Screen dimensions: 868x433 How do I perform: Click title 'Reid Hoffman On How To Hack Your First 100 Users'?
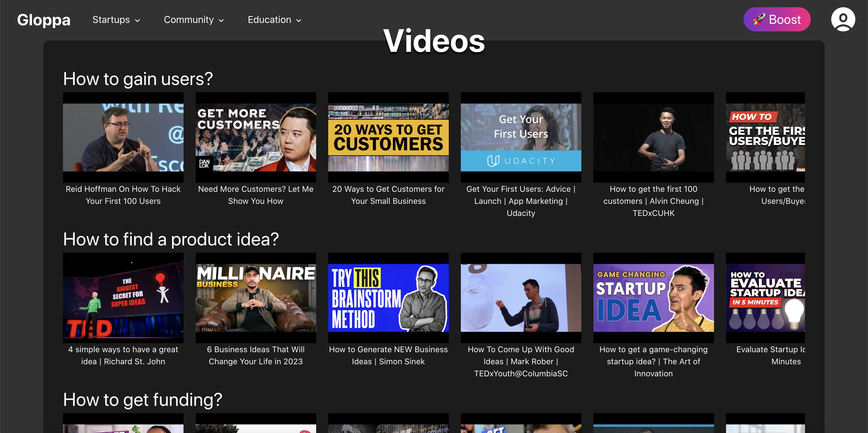123,195
